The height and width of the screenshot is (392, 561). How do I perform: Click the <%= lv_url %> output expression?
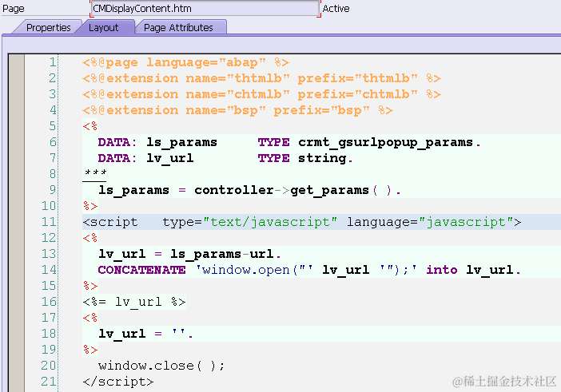[x=134, y=302]
